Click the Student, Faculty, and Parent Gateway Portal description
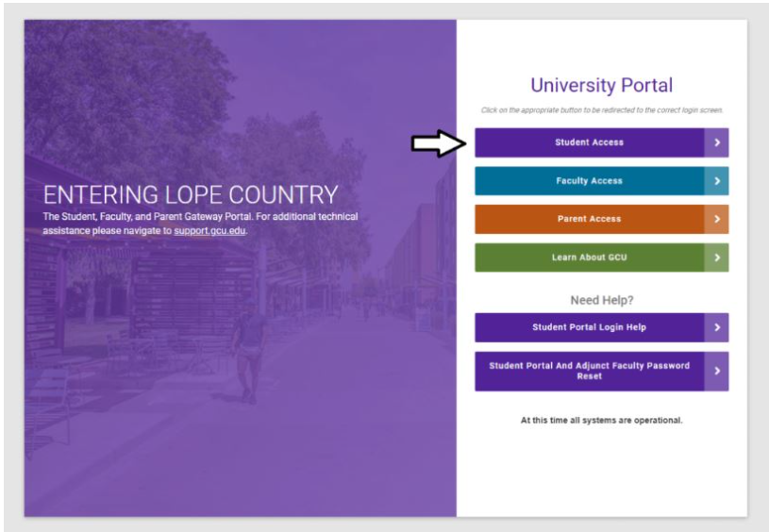 click(x=200, y=224)
